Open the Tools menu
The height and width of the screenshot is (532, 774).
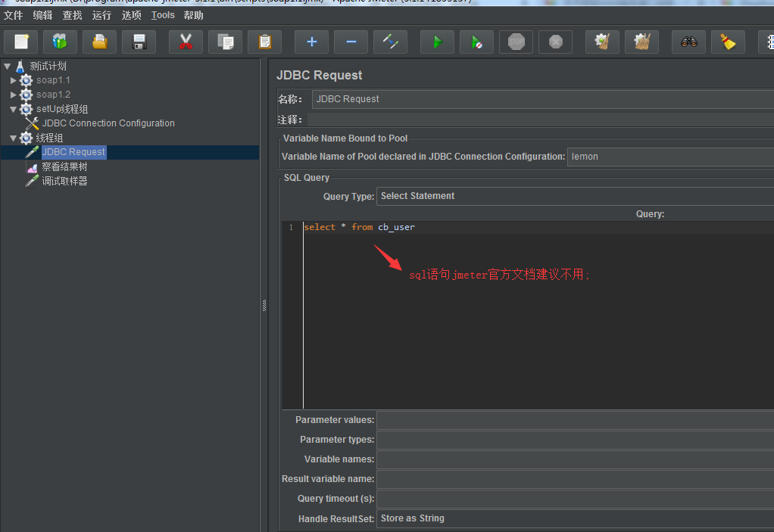pyautogui.click(x=163, y=15)
